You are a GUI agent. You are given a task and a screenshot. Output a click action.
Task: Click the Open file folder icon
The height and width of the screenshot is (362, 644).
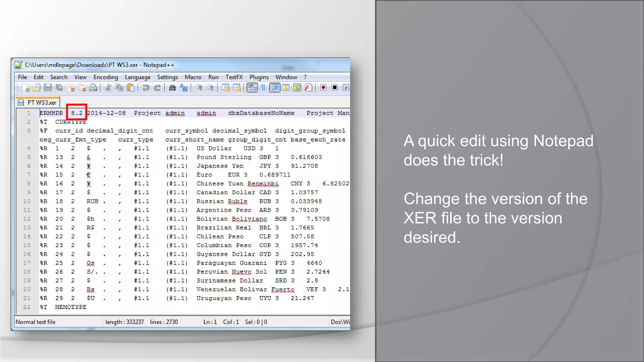[x=36, y=88]
